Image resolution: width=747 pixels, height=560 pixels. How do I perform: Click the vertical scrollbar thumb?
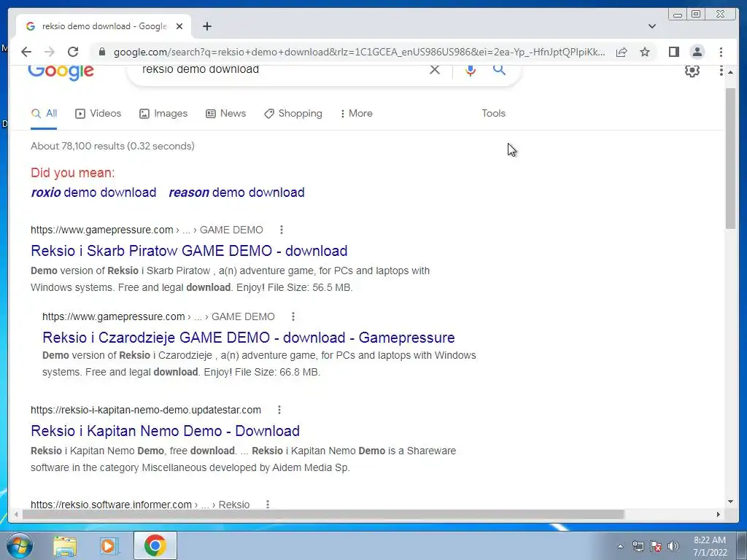730,158
